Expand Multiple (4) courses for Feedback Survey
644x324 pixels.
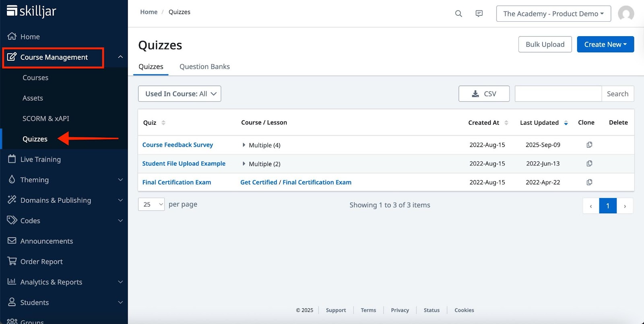pos(244,145)
